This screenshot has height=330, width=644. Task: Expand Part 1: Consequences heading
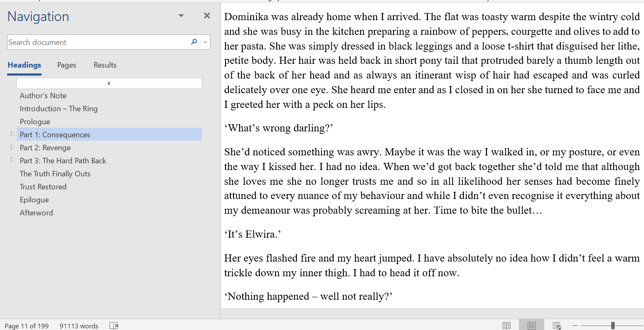tap(12, 134)
